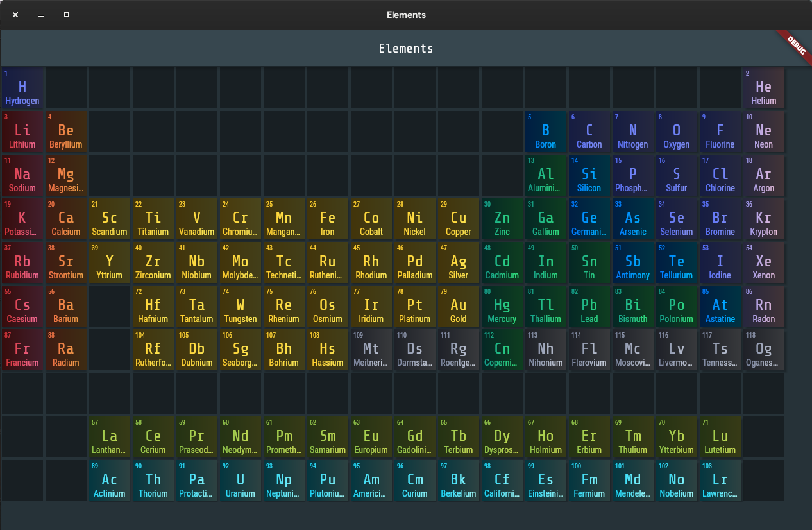Open the Oxygen element tile
The height and width of the screenshot is (530, 812).
(x=676, y=132)
